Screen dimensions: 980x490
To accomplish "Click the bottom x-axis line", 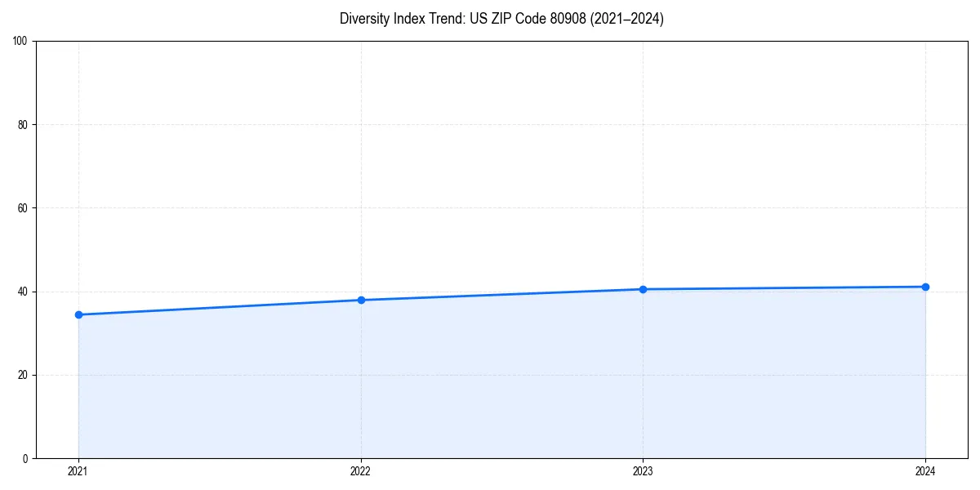I will click(x=490, y=457).
